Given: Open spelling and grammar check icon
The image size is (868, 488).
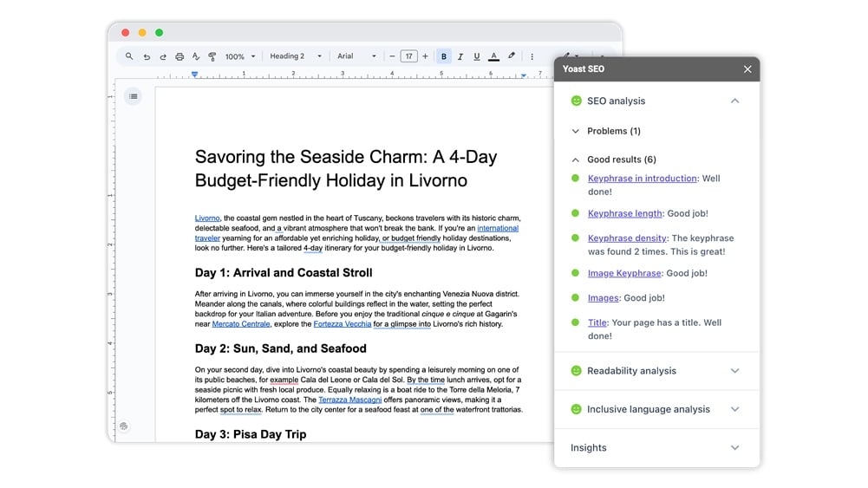Looking at the screenshot, I should coord(196,56).
